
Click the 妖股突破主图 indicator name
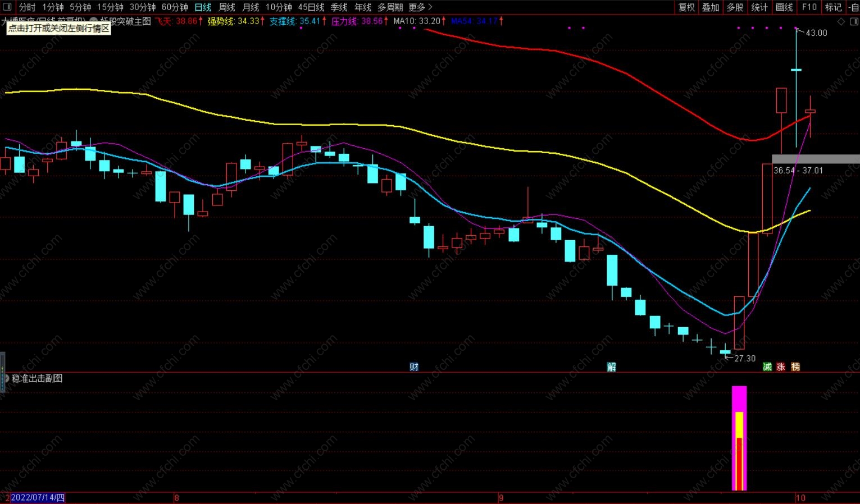(x=126, y=21)
